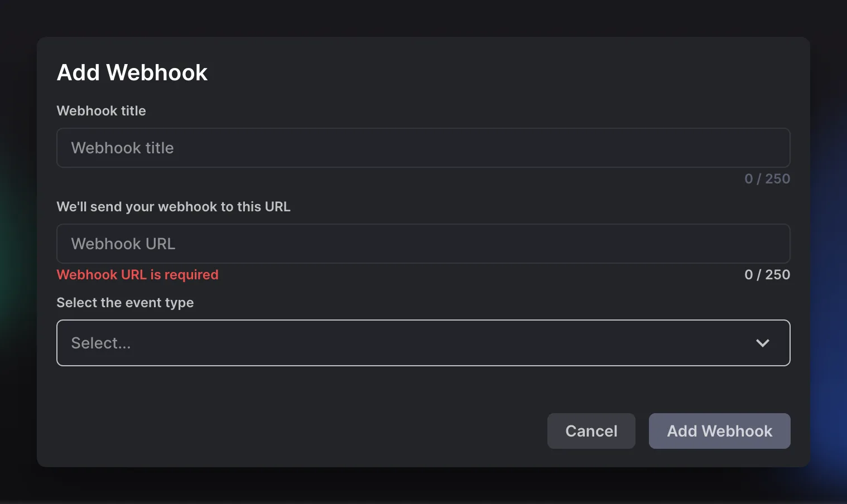Click the "Webhook URL is required" error text

tap(137, 274)
